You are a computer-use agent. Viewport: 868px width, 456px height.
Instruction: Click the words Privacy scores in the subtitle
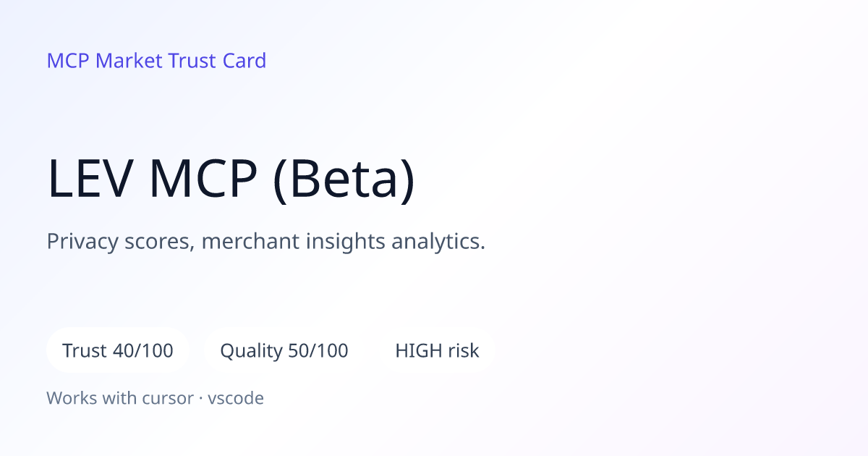[x=120, y=241]
